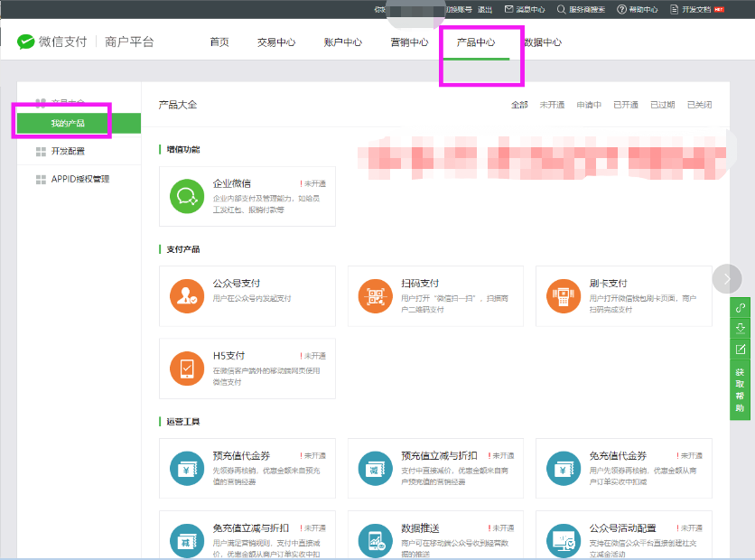755x560 pixels.
Task: Filter products by 已开通
Action: (626, 105)
